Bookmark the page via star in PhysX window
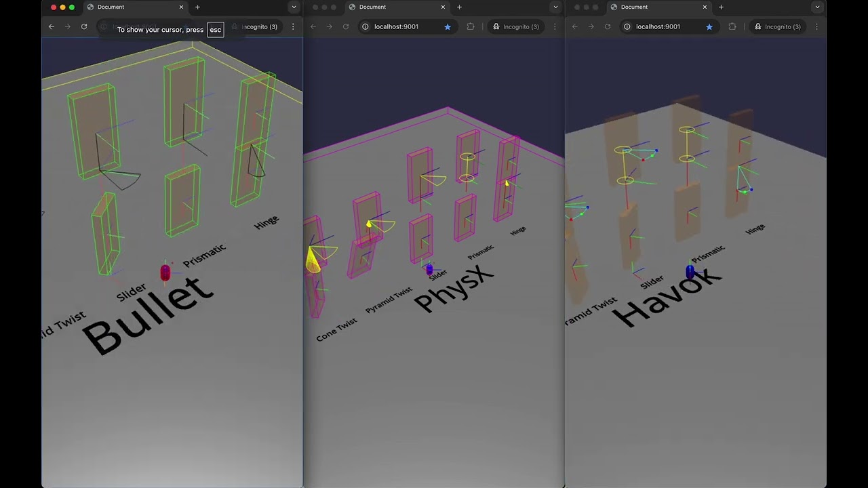 [x=447, y=26]
